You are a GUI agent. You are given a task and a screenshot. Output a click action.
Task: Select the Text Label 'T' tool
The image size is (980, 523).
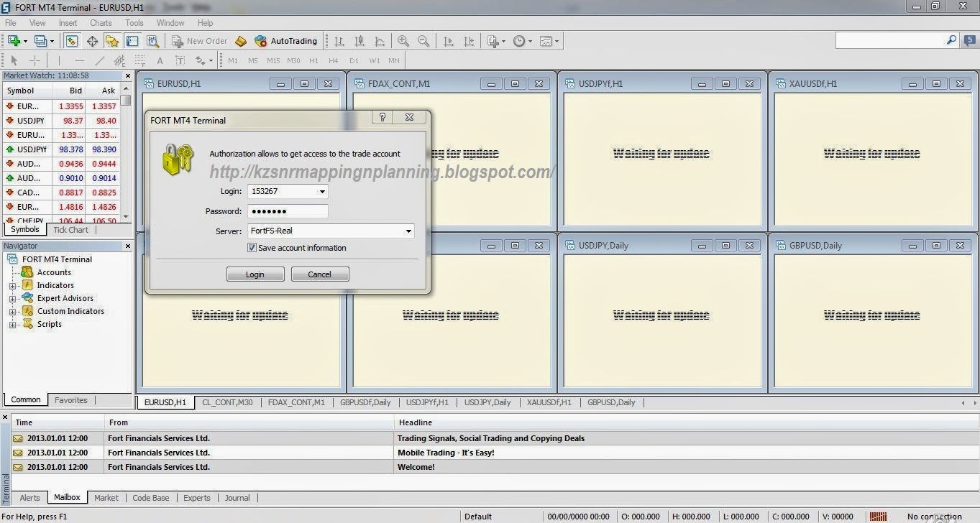click(180, 60)
